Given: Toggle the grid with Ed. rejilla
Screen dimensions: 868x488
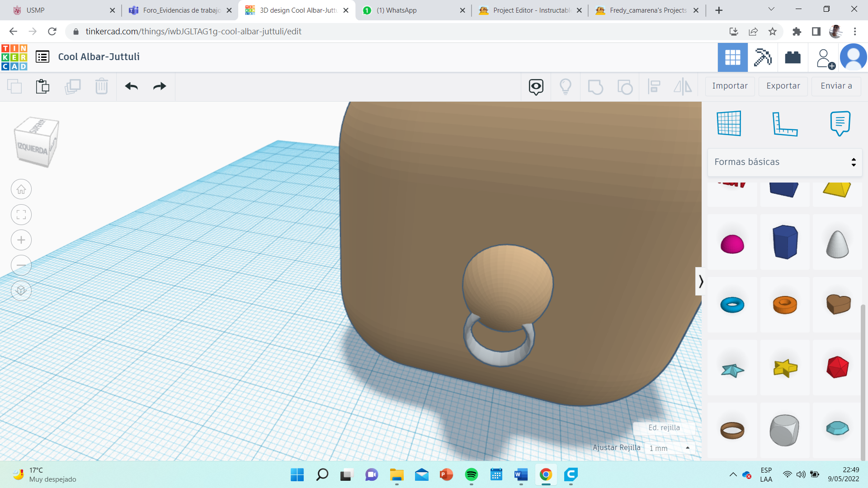Looking at the screenshot, I should pyautogui.click(x=664, y=428).
